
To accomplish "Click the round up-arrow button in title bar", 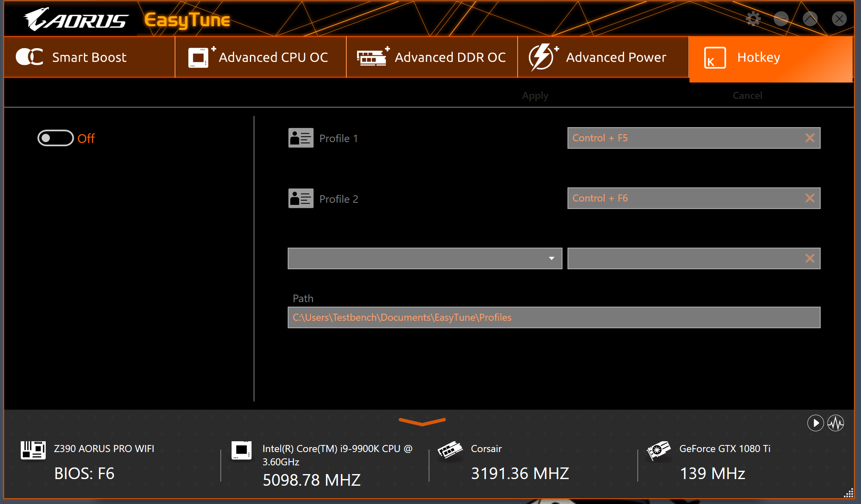I will (810, 19).
